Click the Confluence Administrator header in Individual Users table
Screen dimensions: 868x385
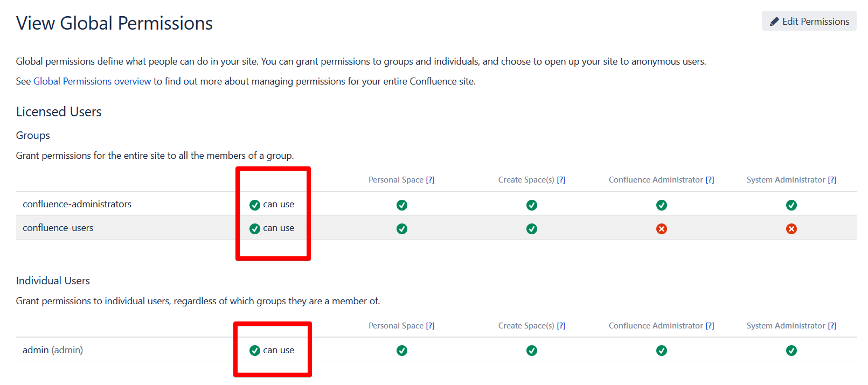click(x=656, y=326)
